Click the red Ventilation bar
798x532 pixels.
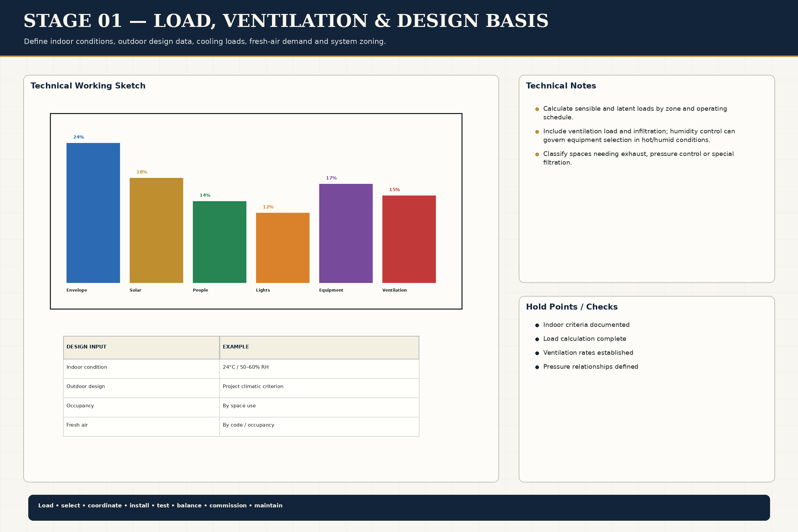coord(409,239)
